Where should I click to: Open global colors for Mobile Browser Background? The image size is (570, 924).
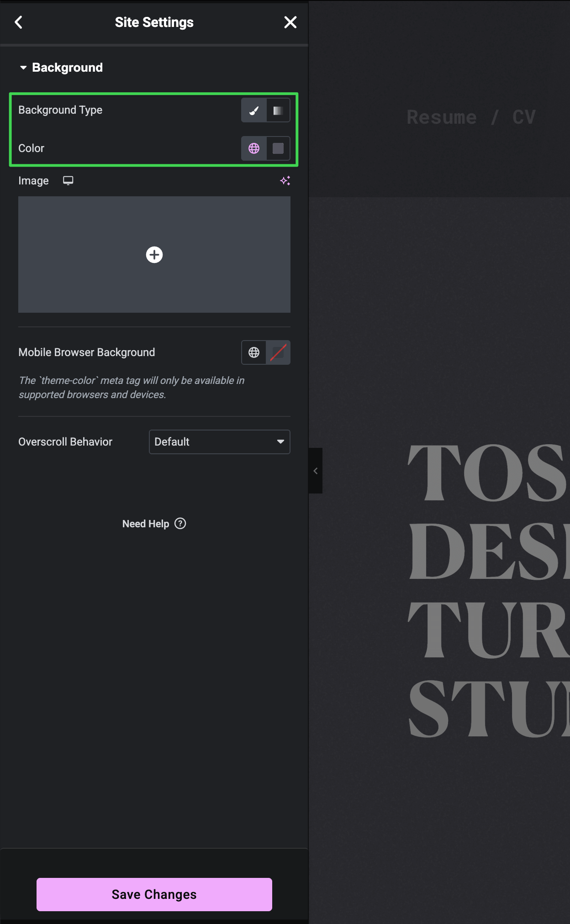[254, 352]
